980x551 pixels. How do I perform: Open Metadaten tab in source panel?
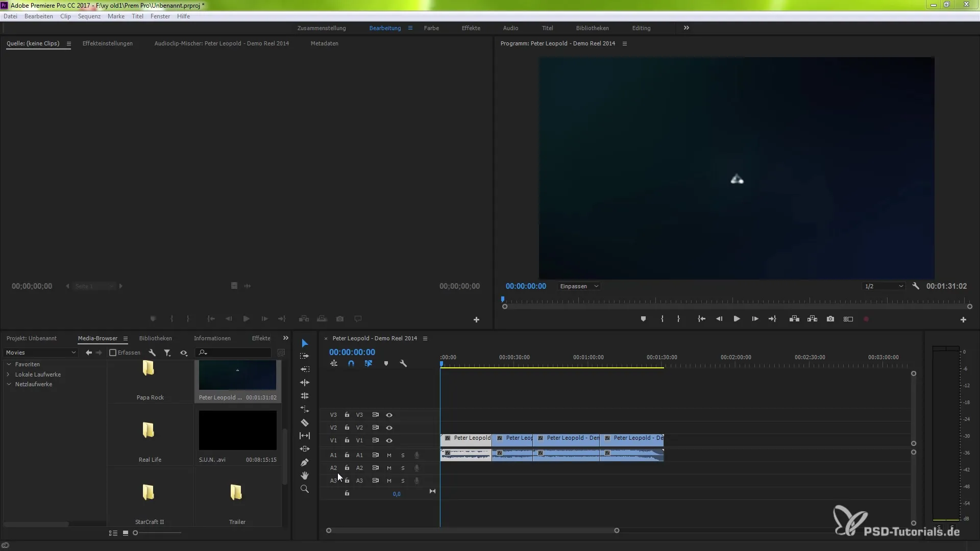[x=325, y=43]
